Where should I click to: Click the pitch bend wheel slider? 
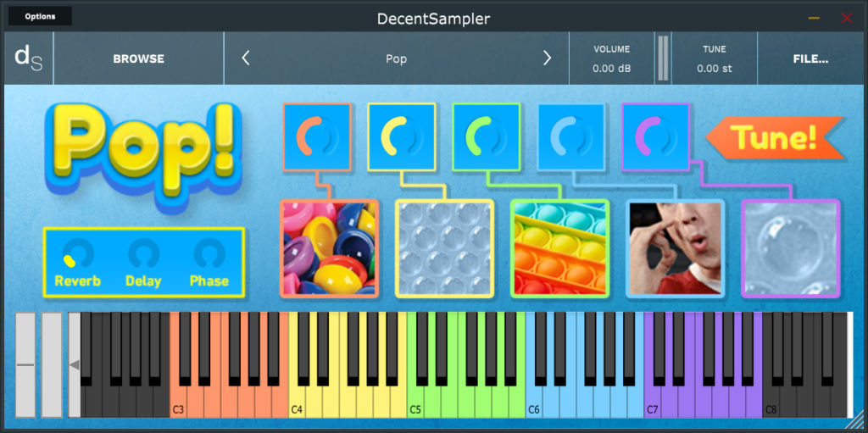25,365
